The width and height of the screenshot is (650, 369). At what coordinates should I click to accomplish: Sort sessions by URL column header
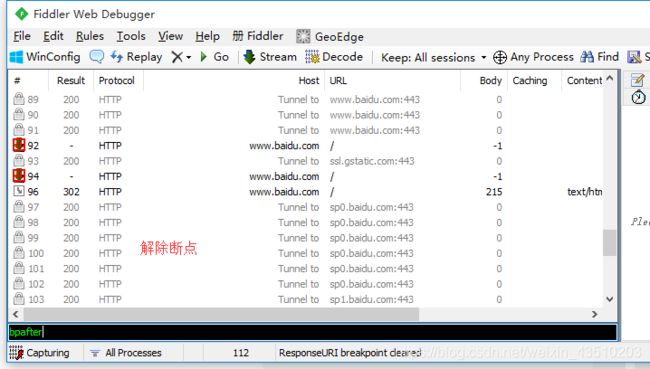338,80
